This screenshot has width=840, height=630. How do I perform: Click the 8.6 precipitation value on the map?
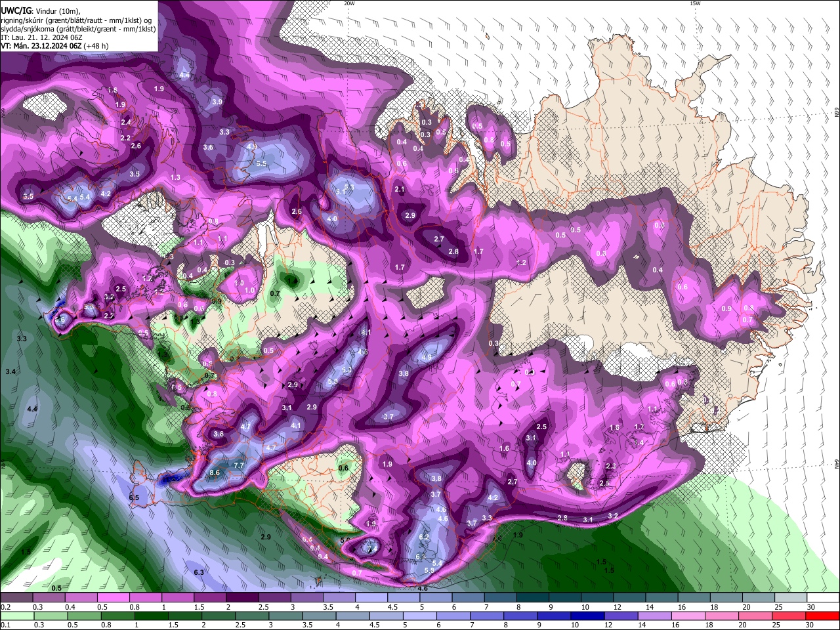tap(215, 472)
